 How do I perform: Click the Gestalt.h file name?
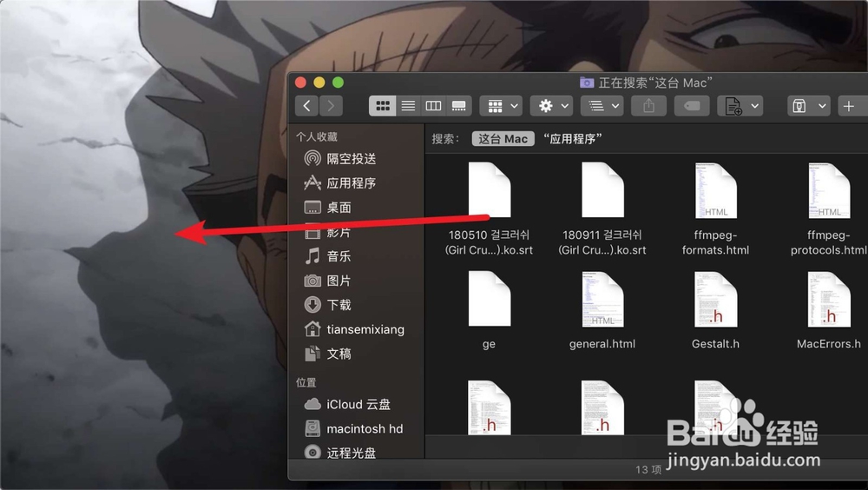click(716, 344)
